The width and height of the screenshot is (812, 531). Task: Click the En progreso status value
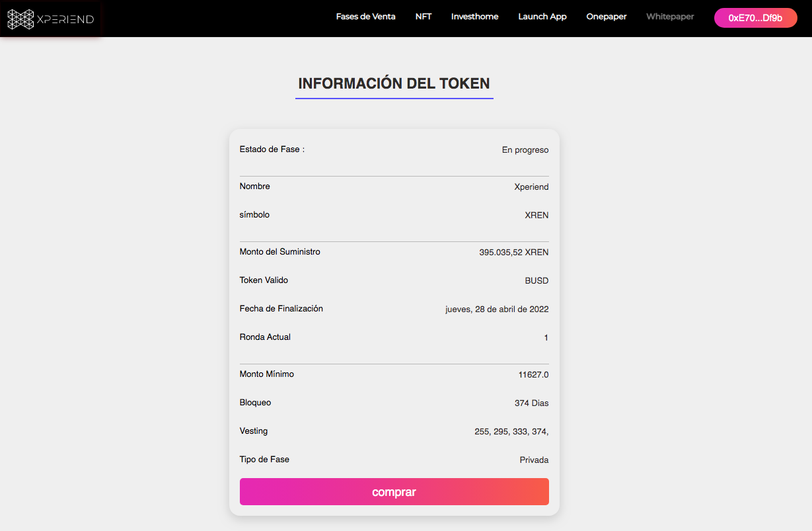point(525,150)
